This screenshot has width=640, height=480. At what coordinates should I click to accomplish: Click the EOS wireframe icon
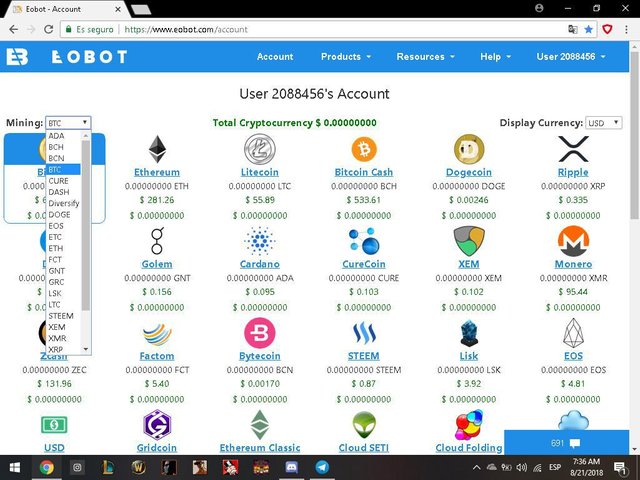coord(573,333)
